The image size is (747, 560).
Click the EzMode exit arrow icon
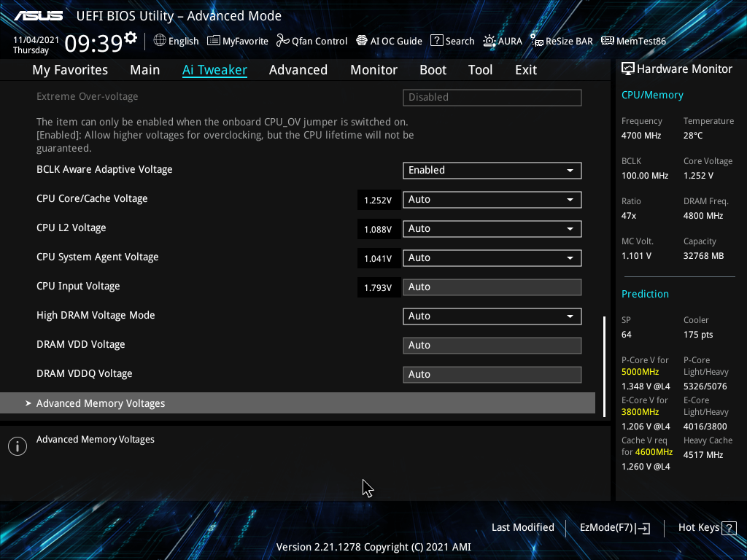point(643,528)
